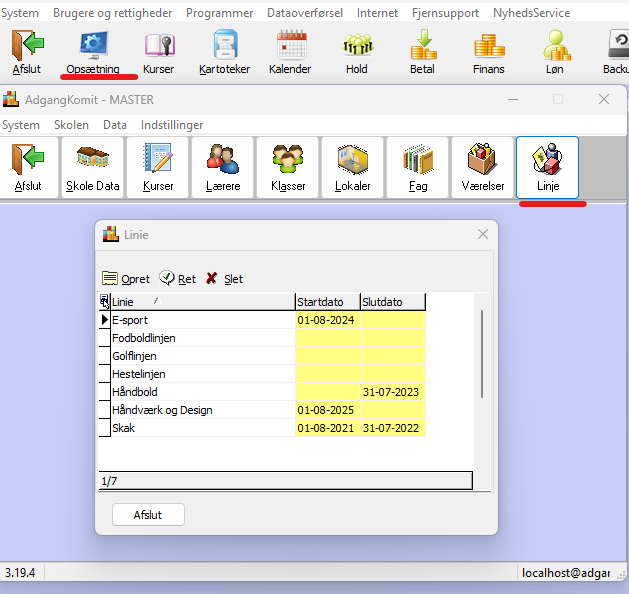Viewport: 629px width, 594px height.
Task: Close the AdgangKomit MASTER window
Action: point(604,99)
